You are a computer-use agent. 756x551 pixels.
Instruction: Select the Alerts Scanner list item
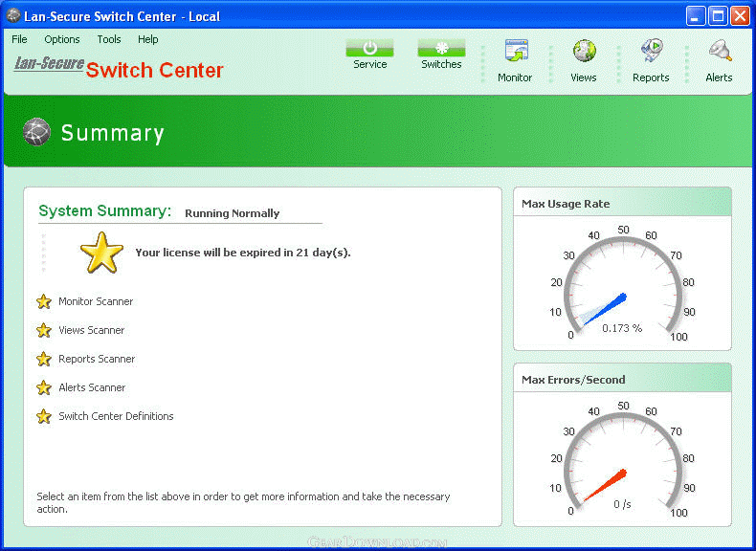coord(92,387)
